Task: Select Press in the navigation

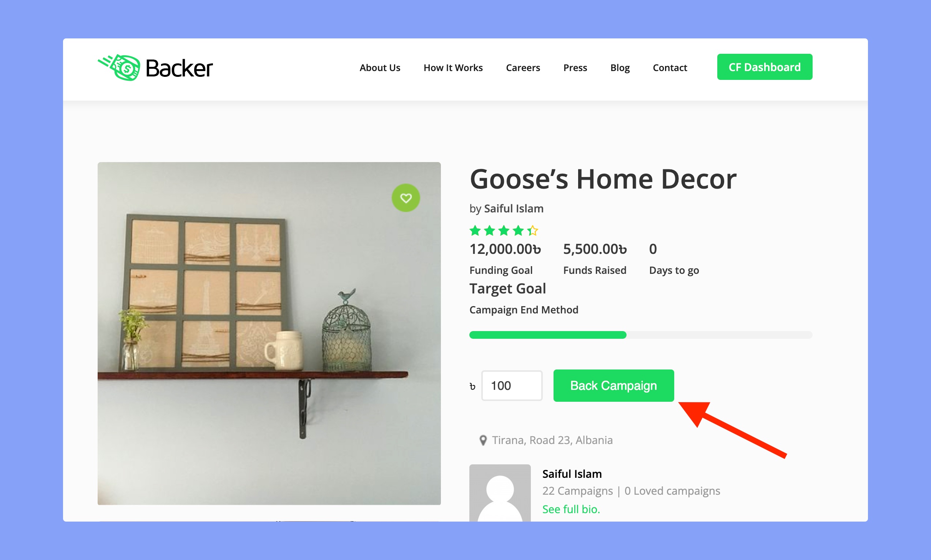Action: (x=575, y=68)
